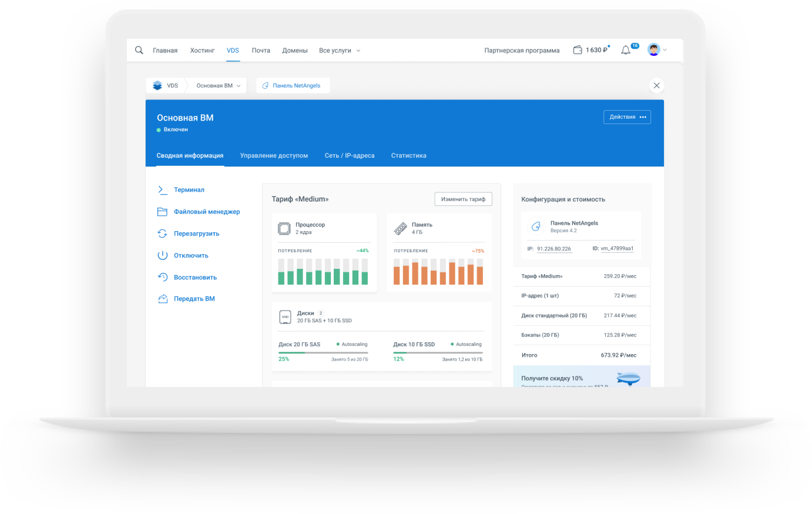Open Почта in top menu
The height and width of the screenshot is (514, 812).
point(261,51)
